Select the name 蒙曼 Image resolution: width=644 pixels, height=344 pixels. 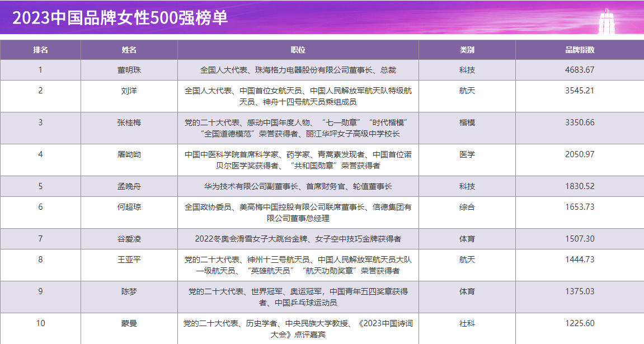point(129,323)
